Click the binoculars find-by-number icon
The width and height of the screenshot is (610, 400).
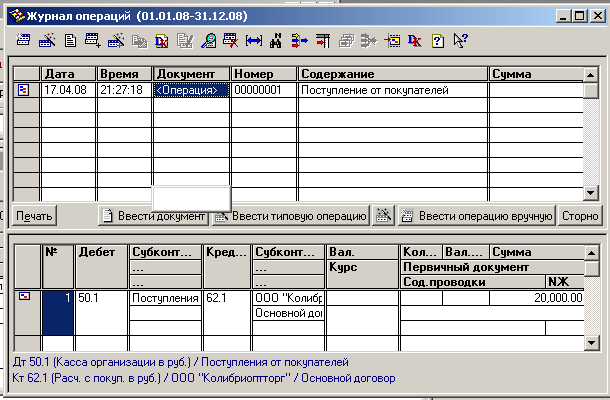pyautogui.click(x=276, y=40)
